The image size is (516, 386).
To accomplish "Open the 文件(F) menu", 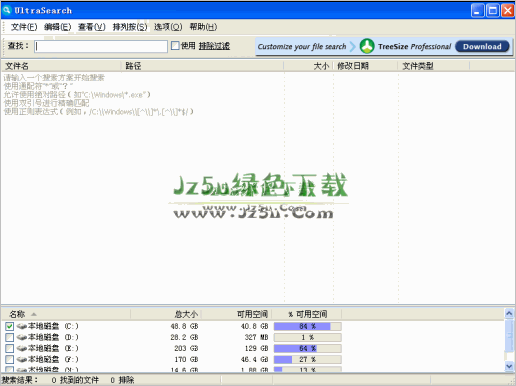I will pos(24,27).
